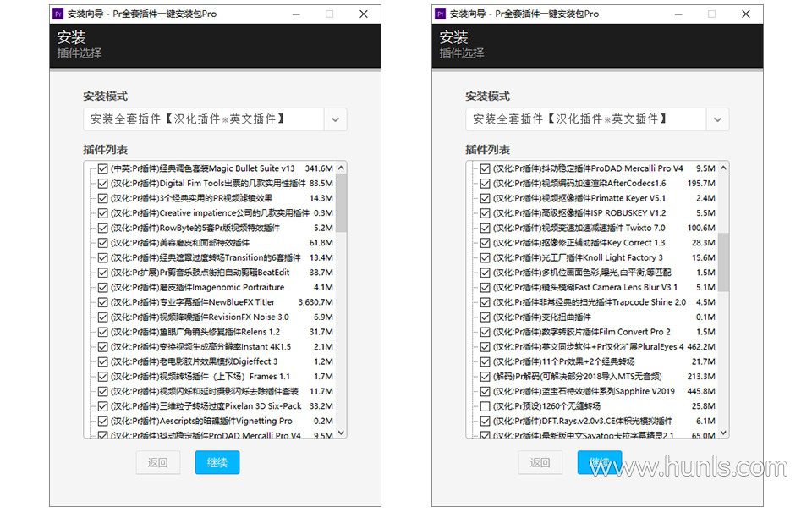Viewport: 812px width, 513px height.
Task: Uncheck Sapphire V2019 plugin checkbox
Action: pos(485,391)
